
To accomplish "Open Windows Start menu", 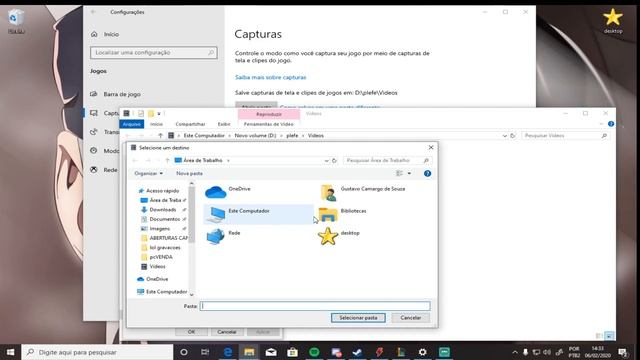I will pyautogui.click(x=10, y=352).
